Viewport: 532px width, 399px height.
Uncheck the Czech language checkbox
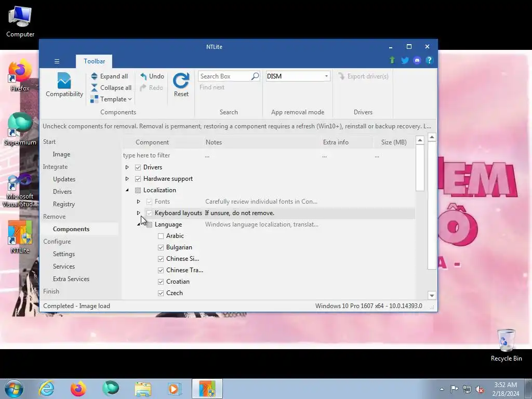click(x=161, y=294)
